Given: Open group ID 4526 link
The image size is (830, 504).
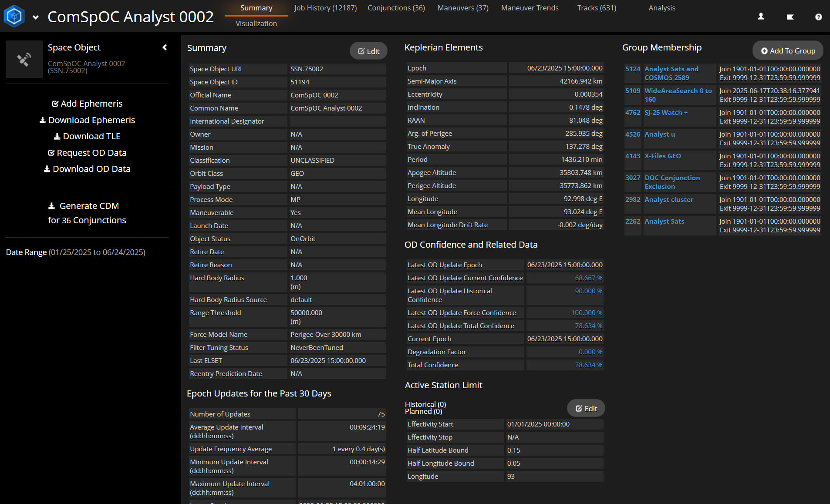Looking at the screenshot, I should tap(633, 134).
